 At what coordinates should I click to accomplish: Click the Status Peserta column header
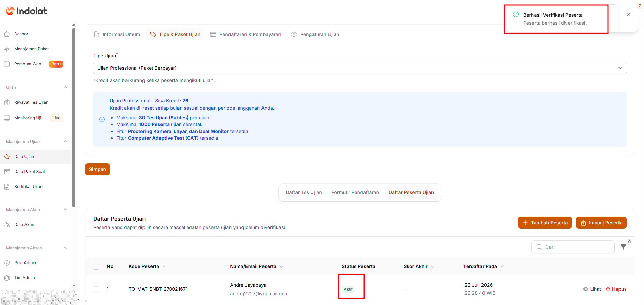click(x=358, y=266)
